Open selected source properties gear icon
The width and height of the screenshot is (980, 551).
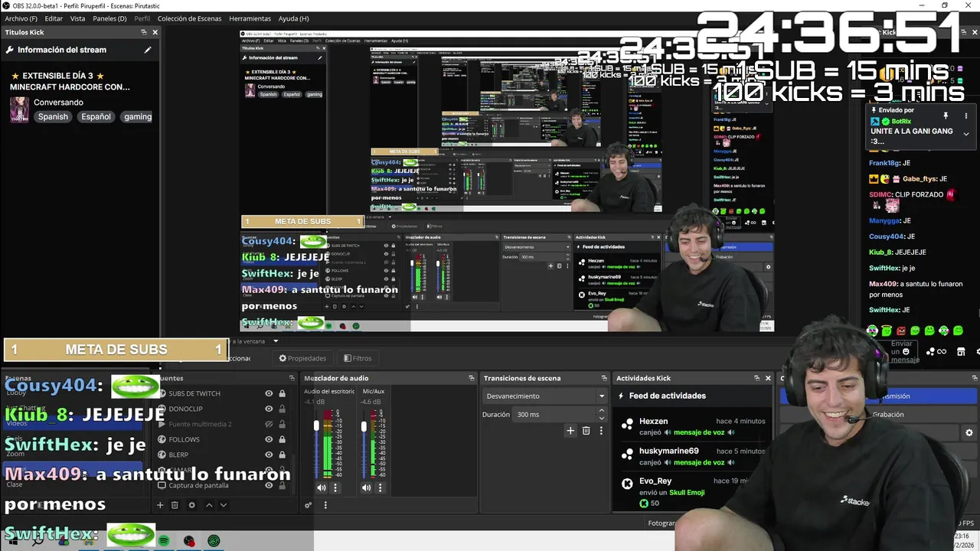pos(191,505)
